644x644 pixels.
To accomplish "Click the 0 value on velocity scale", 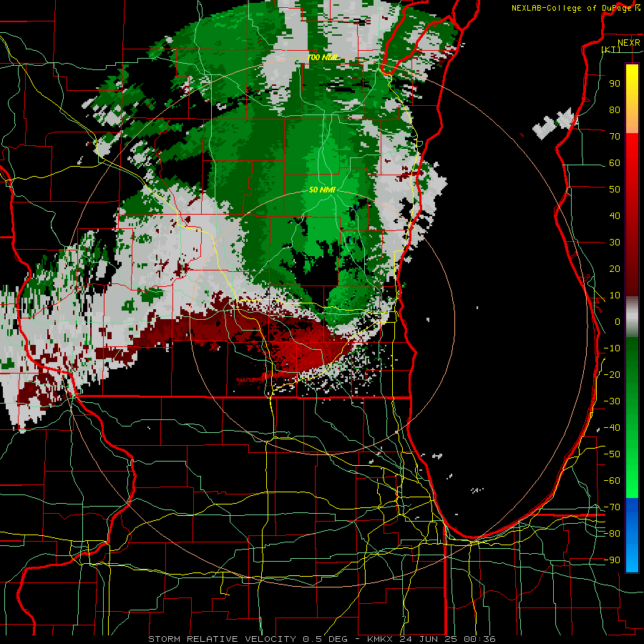I will [x=618, y=321].
